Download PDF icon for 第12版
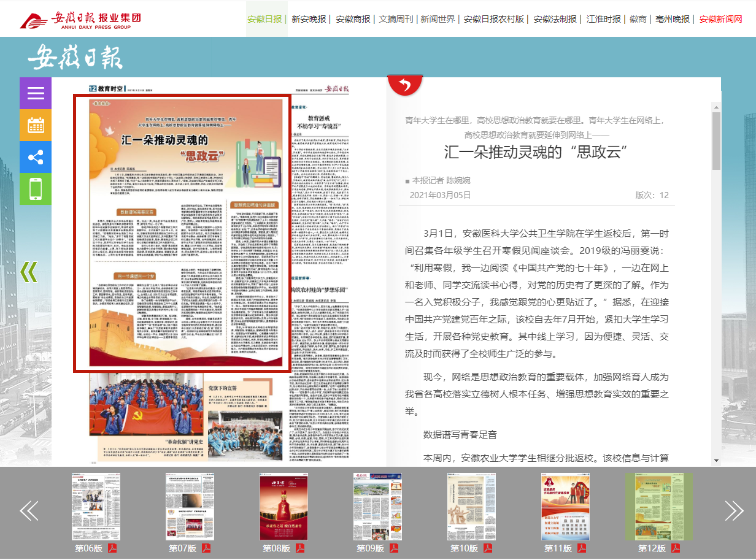Image resolution: width=756 pixels, height=560 pixels. (x=676, y=548)
